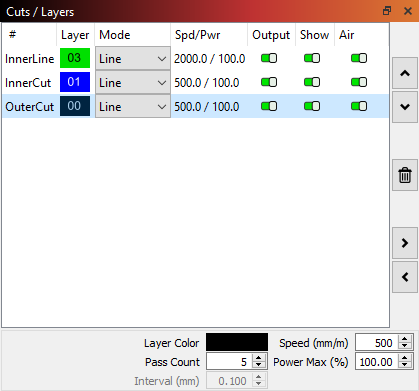Click the Layer column header

pos(75,35)
